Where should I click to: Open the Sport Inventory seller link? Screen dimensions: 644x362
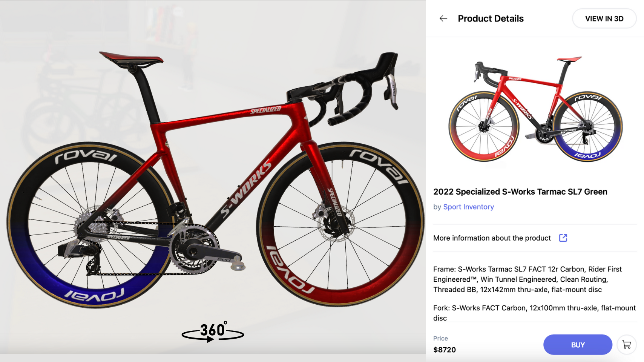point(468,207)
